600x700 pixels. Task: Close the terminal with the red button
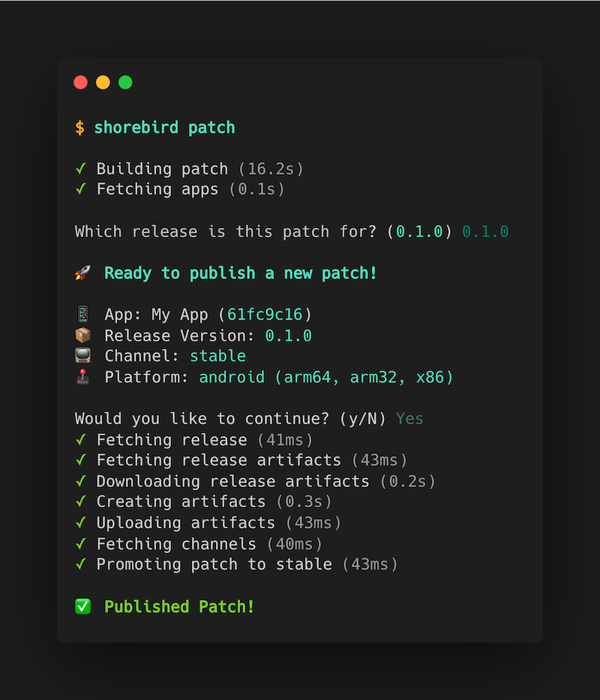[x=80, y=83]
